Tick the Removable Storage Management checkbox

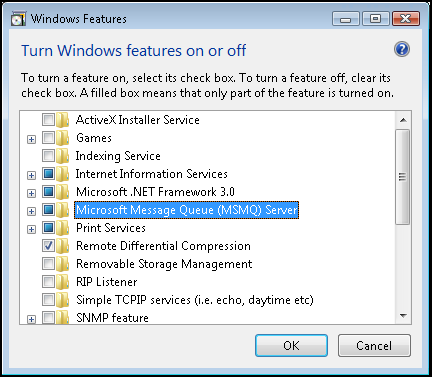pyautogui.click(x=48, y=264)
